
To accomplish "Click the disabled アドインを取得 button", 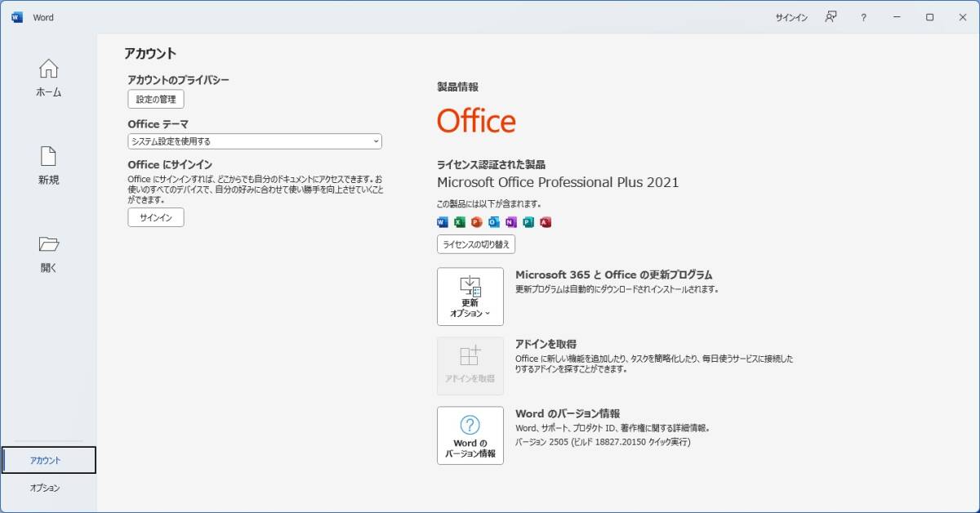I will pos(470,366).
